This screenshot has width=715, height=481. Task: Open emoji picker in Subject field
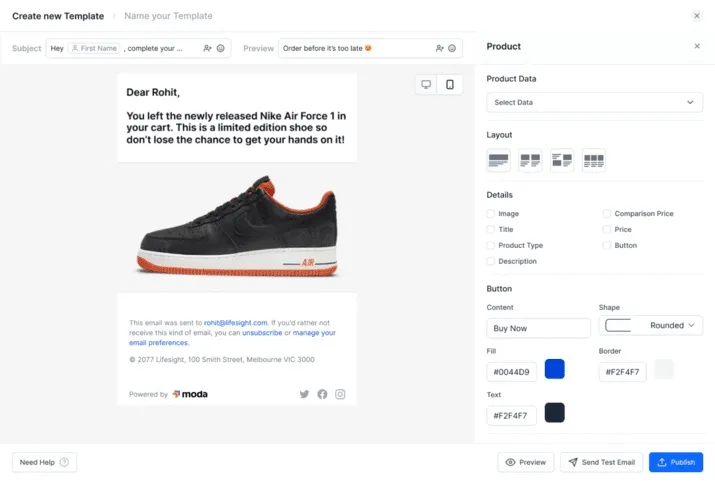(x=221, y=48)
